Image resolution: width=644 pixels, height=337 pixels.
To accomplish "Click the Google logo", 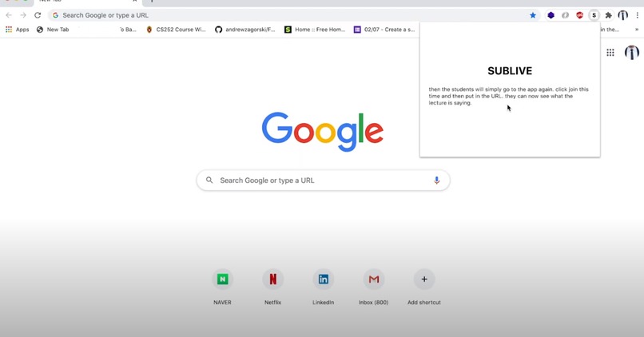I will pos(323,131).
